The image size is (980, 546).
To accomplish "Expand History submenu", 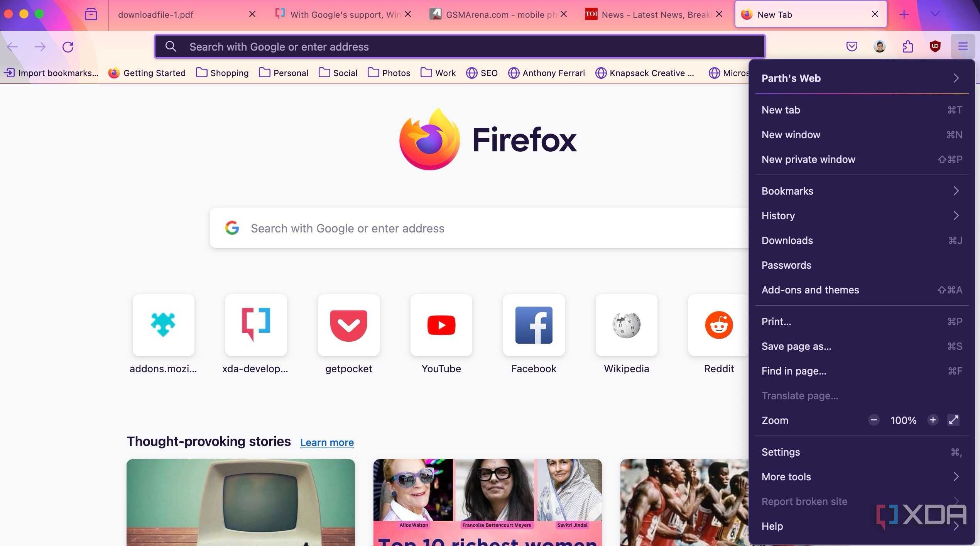I will point(862,216).
